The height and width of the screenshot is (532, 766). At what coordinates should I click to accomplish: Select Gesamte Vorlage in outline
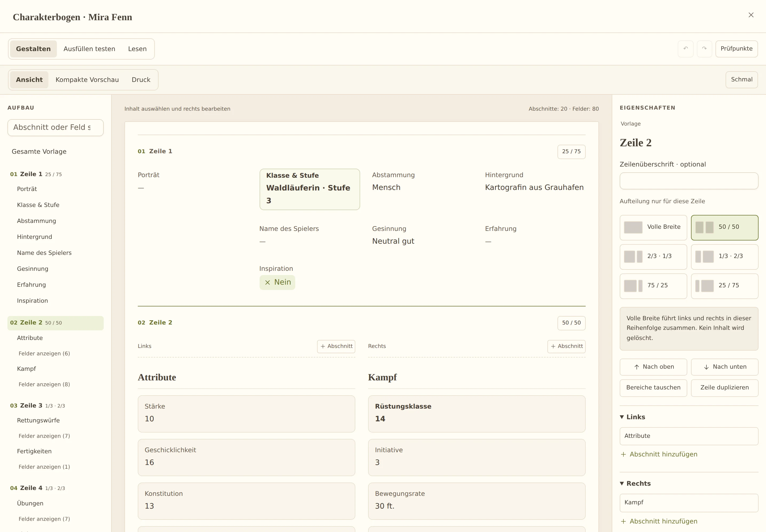[x=39, y=152]
